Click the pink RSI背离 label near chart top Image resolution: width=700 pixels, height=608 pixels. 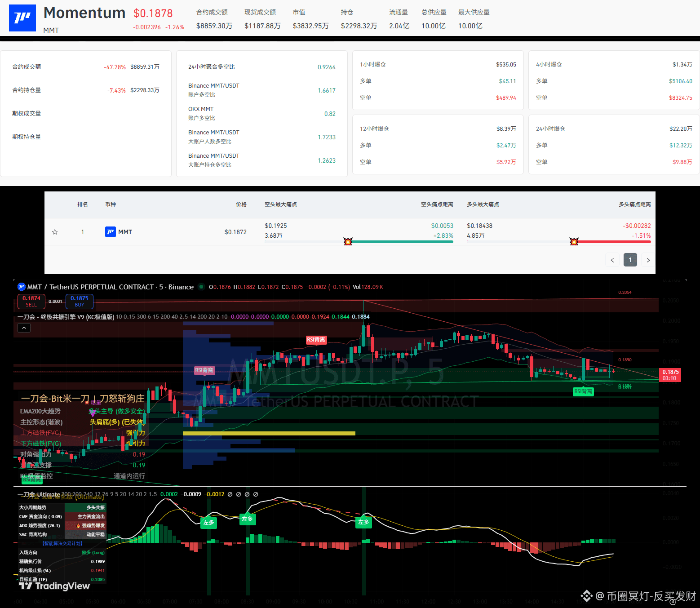tap(316, 340)
